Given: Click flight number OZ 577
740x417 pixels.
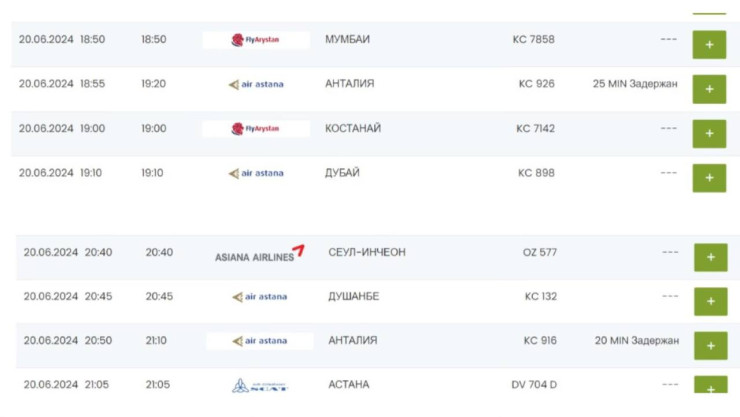Looking at the screenshot, I should [540, 252].
